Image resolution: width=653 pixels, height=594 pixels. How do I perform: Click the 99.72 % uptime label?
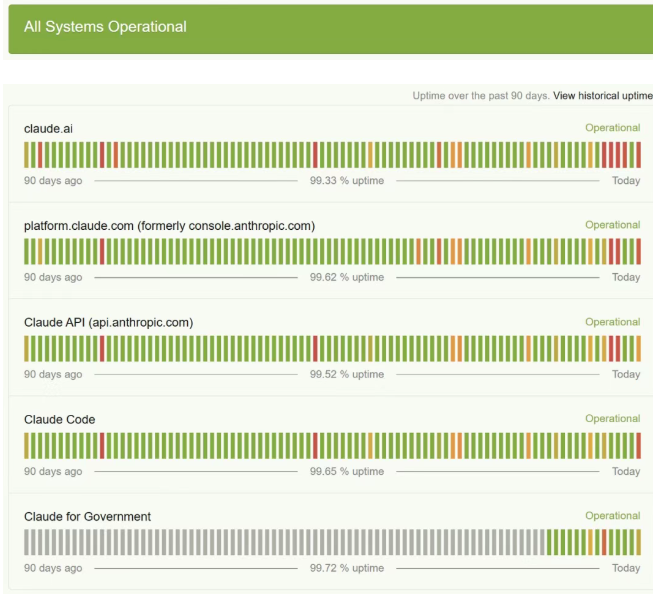[x=347, y=568]
